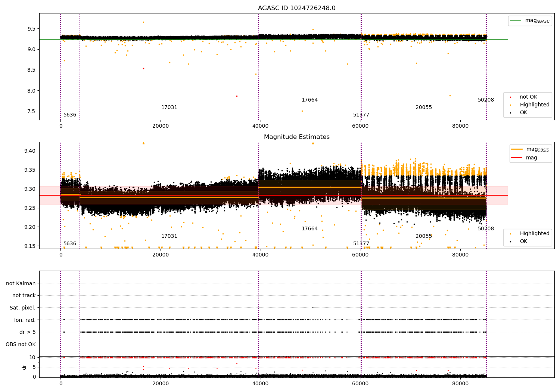Click the orange 'Highlighted' legend marker in top plot
This screenshot has width=560, height=392.
510,105
